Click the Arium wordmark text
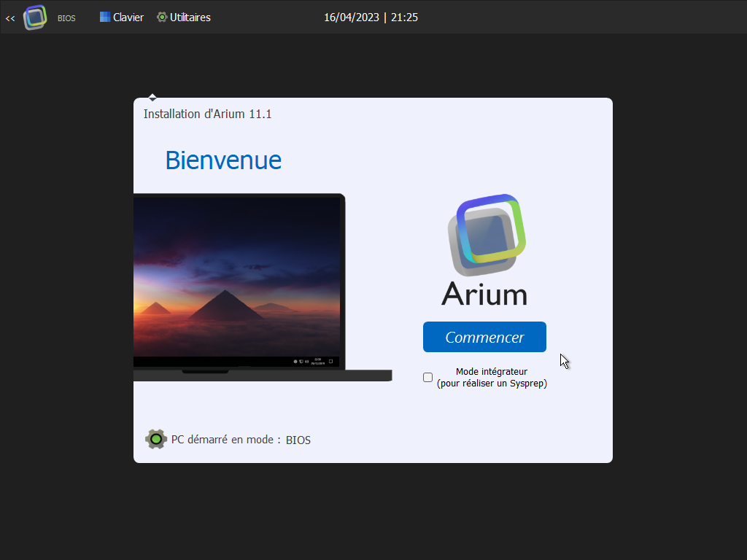This screenshot has height=560, width=747. (484, 294)
